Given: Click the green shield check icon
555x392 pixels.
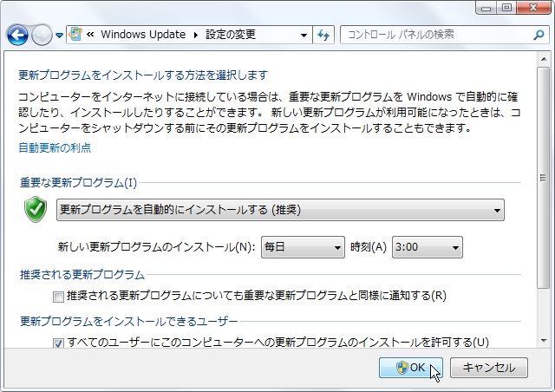Looking at the screenshot, I should pos(36,209).
